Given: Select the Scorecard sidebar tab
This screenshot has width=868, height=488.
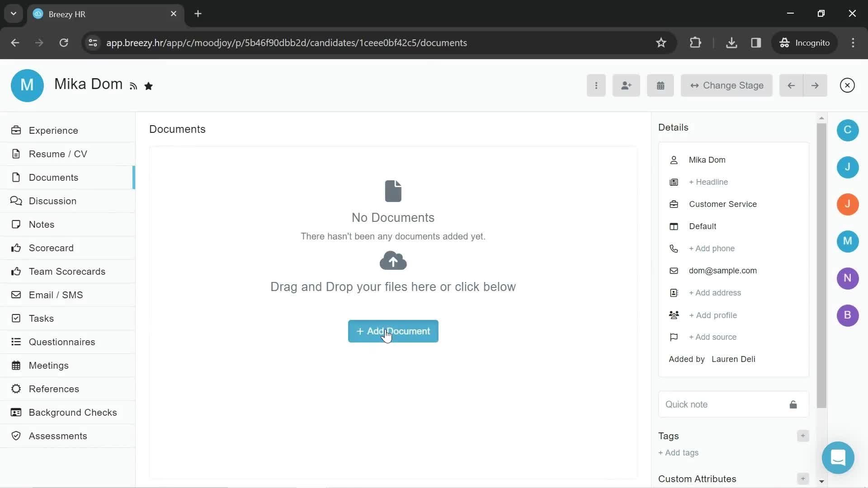Looking at the screenshot, I should click(51, 248).
